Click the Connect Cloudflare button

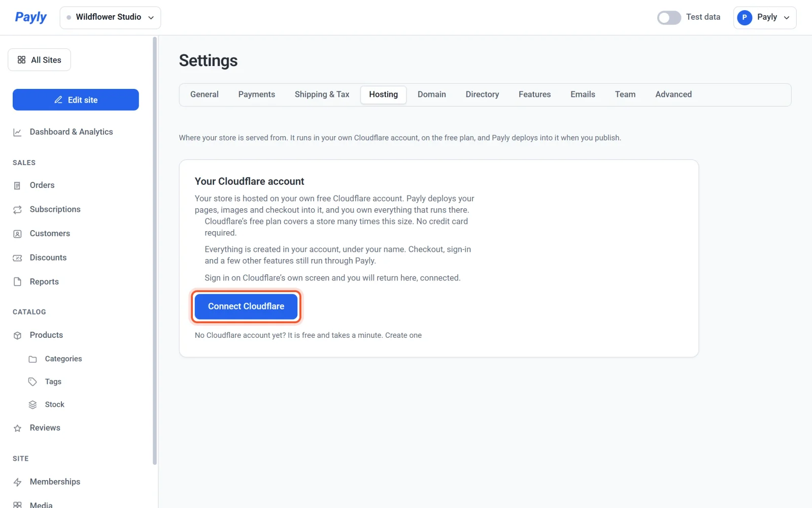point(246,306)
